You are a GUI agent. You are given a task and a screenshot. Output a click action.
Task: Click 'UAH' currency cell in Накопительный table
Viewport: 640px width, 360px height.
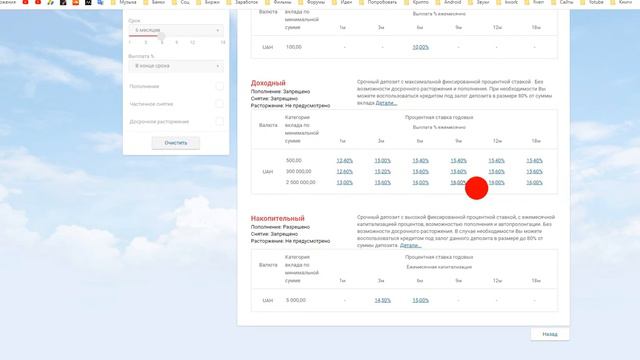pos(267,300)
